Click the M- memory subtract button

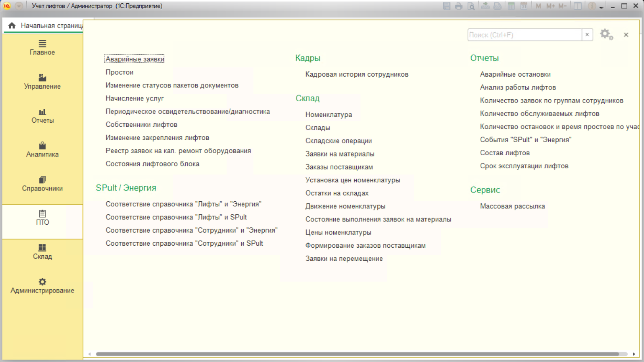pyautogui.click(x=562, y=6)
